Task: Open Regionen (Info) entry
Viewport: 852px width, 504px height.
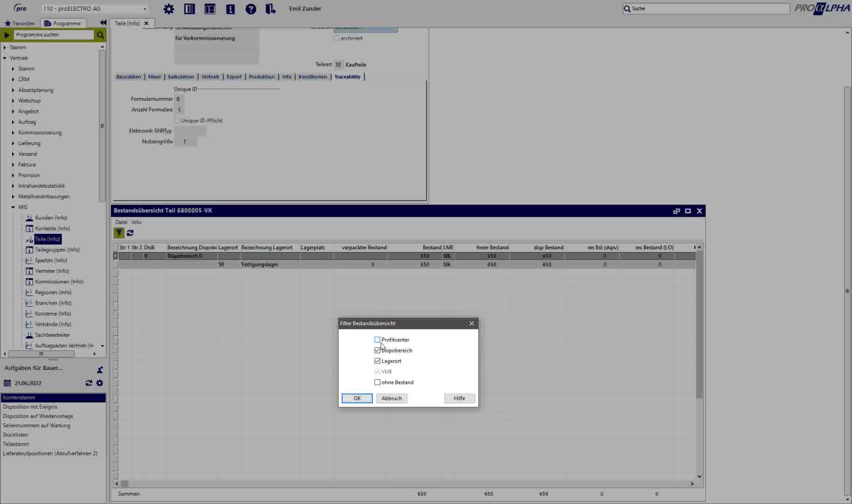Action: tap(53, 293)
